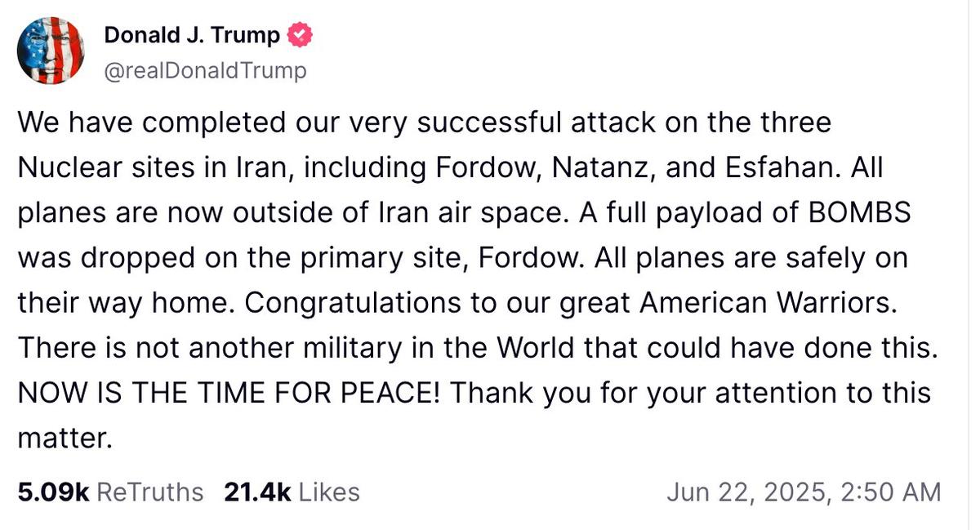
Task: View the 21.4k Likes count
Action: 257,492
